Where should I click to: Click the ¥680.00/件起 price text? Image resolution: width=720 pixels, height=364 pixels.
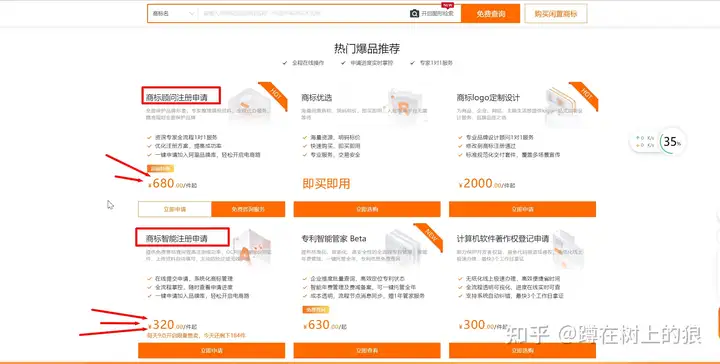click(x=173, y=184)
